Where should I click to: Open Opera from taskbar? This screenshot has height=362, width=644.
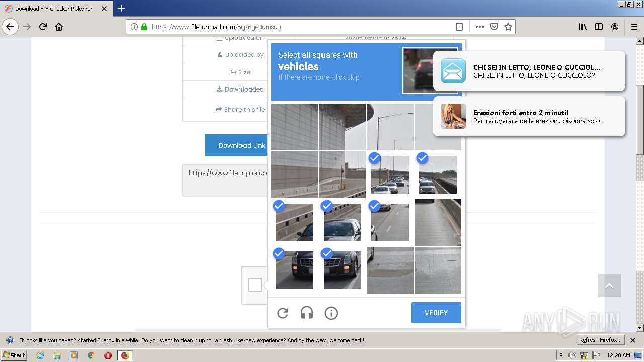(x=108, y=355)
